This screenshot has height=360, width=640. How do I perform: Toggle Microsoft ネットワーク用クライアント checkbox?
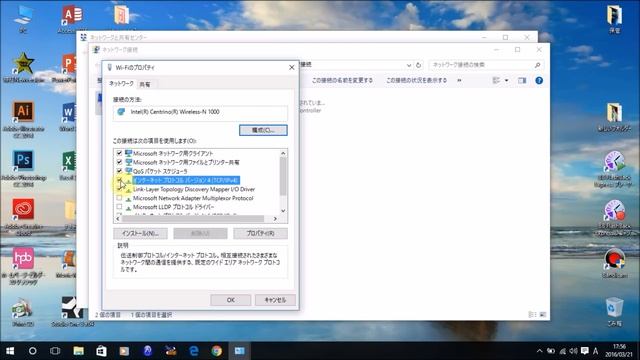coord(119,153)
